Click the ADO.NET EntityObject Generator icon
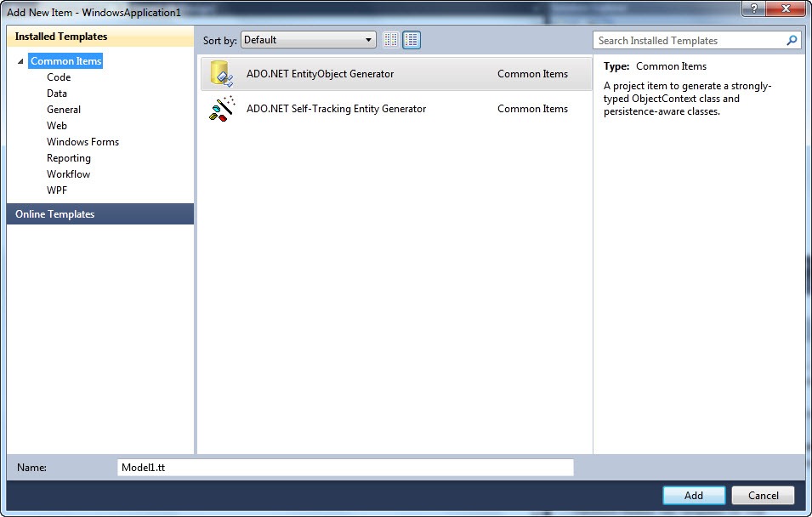Viewport: 812px width, 517px height. [222, 74]
